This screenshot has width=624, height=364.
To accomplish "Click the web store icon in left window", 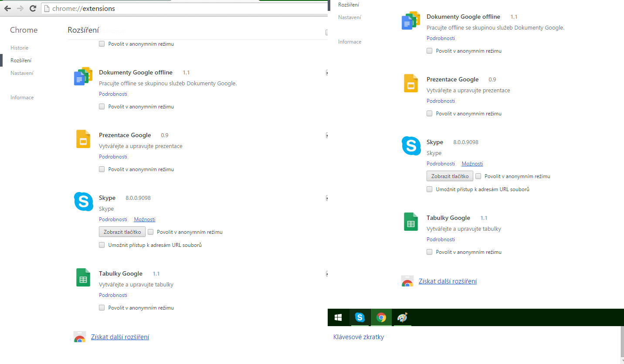I will click(79, 337).
